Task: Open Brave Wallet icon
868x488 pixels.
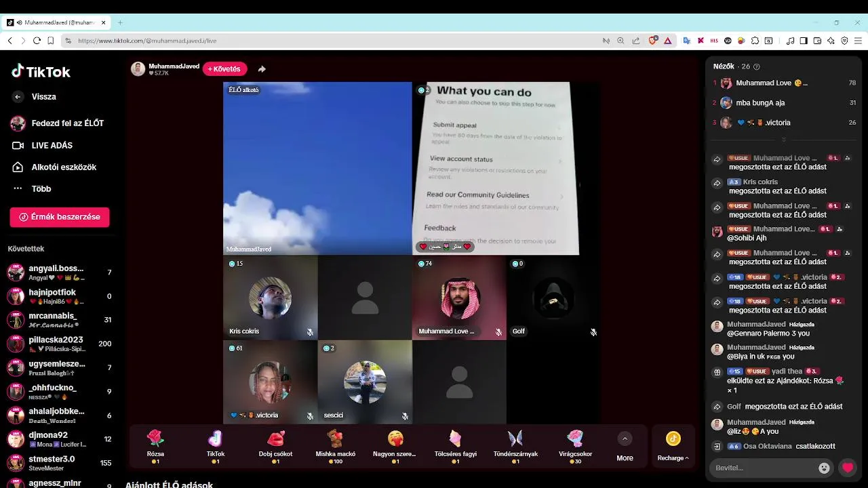Action: (x=817, y=41)
